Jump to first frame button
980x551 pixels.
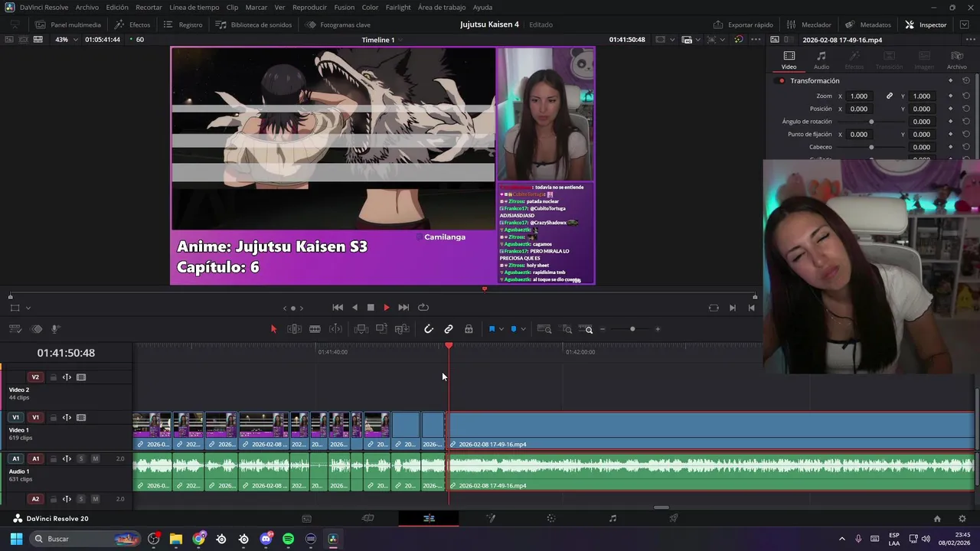point(338,308)
